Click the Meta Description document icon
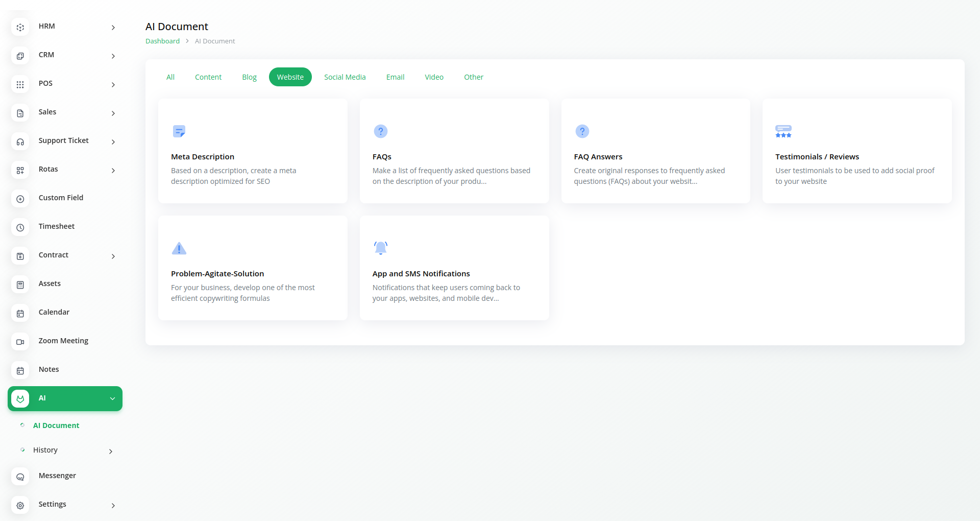Screen dimensions: 980x521 coord(179,131)
